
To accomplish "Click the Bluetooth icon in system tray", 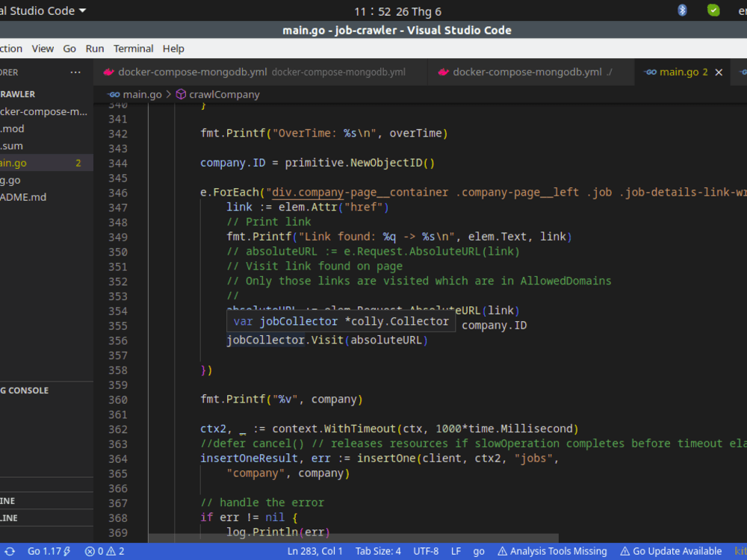I will click(x=682, y=10).
